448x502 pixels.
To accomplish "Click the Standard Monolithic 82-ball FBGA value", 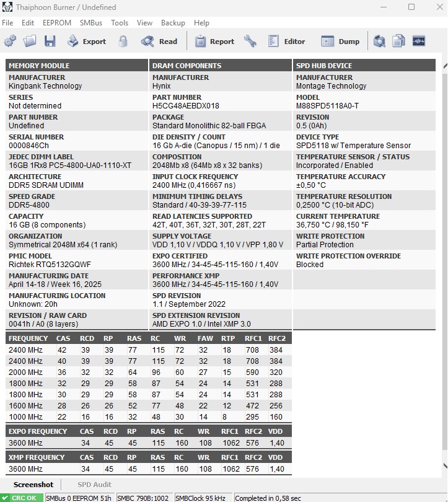I will [x=209, y=126].
